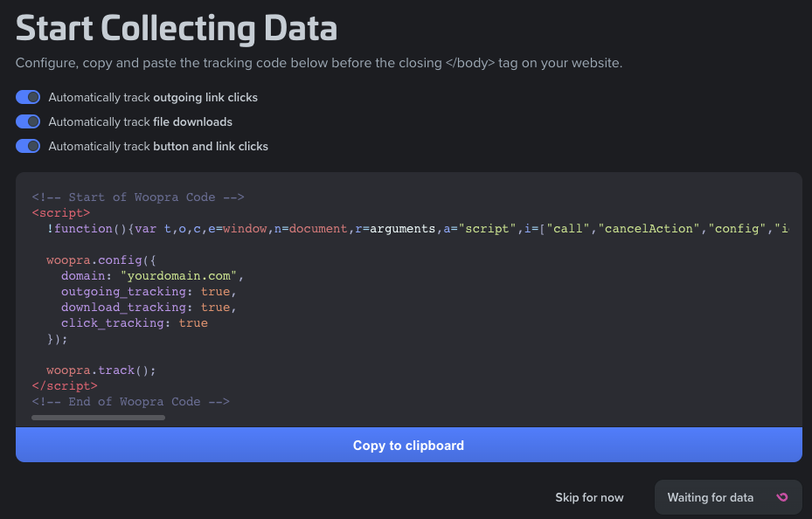Click the horizontal scrollbar under the code
This screenshot has width=812, height=519.
98,418
